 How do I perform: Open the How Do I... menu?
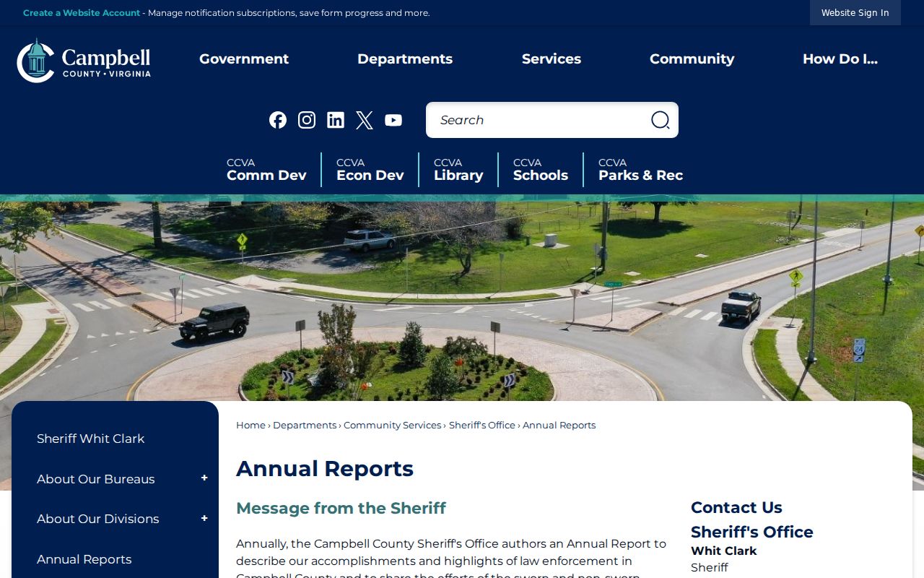[x=840, y=59]
